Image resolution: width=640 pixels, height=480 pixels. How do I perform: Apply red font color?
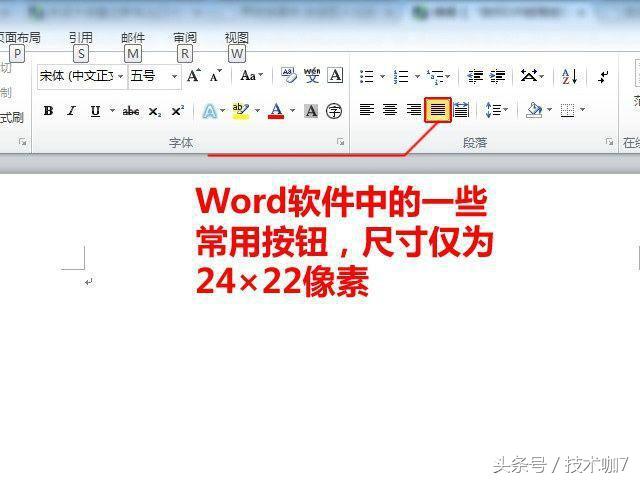(x=276, y=111)
